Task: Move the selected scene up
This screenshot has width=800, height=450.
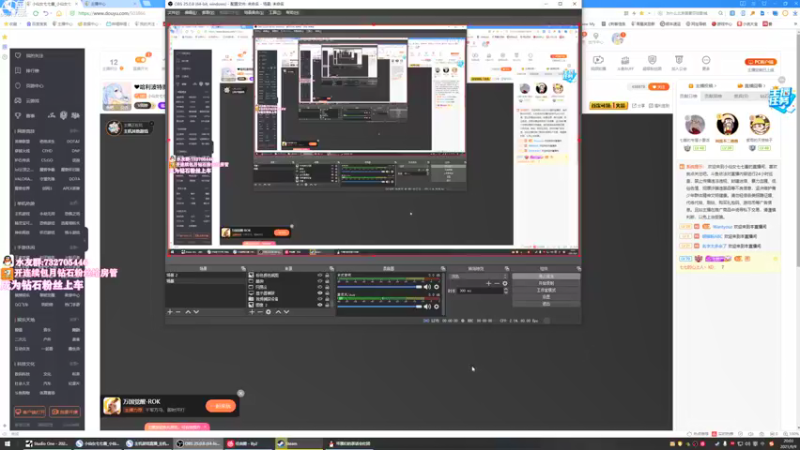Action: click(188, 312)
